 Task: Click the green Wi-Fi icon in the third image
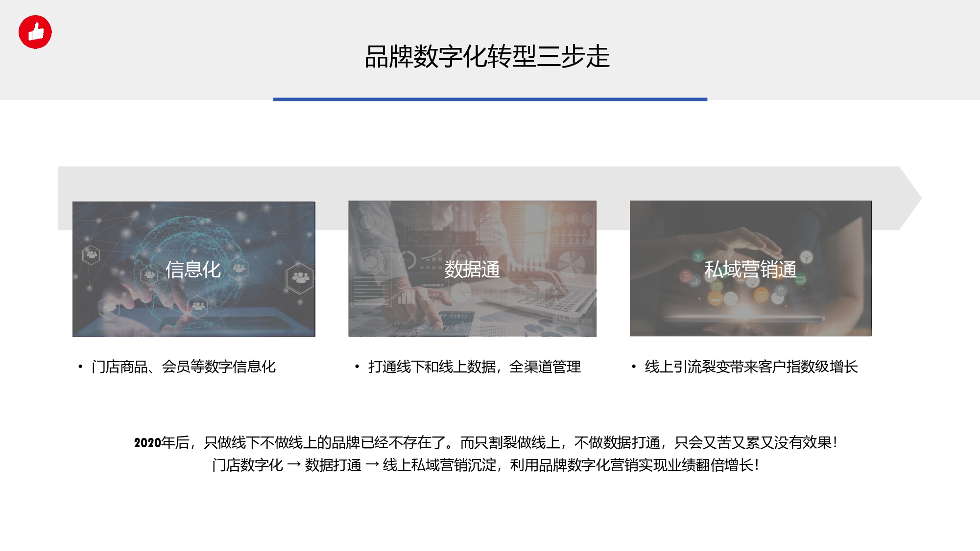[698, 256]
